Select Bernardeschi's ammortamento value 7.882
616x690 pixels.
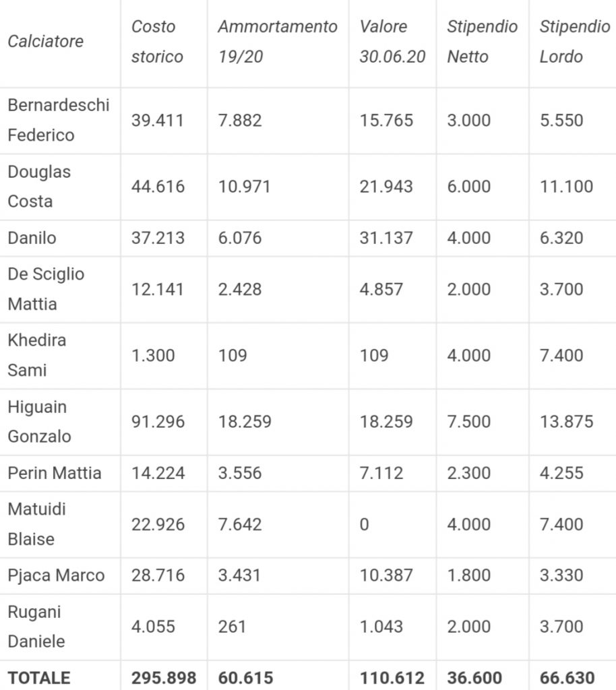pyautogui.click(x=240, y=121)
